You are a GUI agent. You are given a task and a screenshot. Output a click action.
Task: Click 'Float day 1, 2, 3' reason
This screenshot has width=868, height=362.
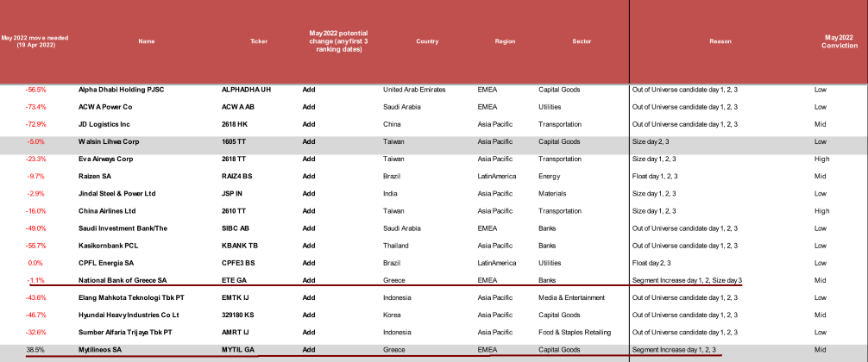click(655, 177)
